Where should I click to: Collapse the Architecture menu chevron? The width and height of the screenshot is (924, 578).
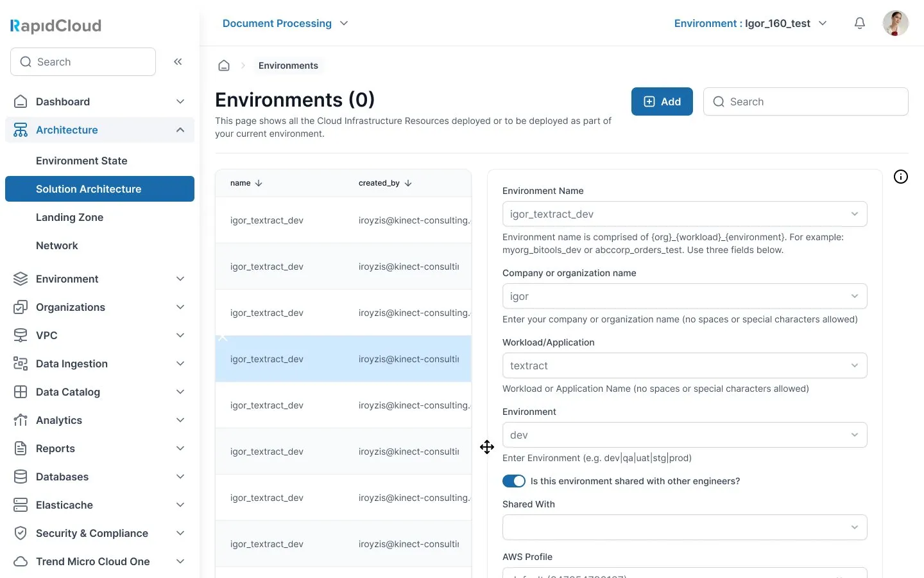[x=180, y=130]
